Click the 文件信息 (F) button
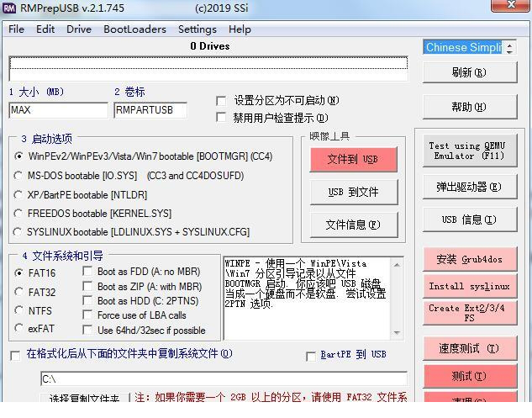 [353, 225]
